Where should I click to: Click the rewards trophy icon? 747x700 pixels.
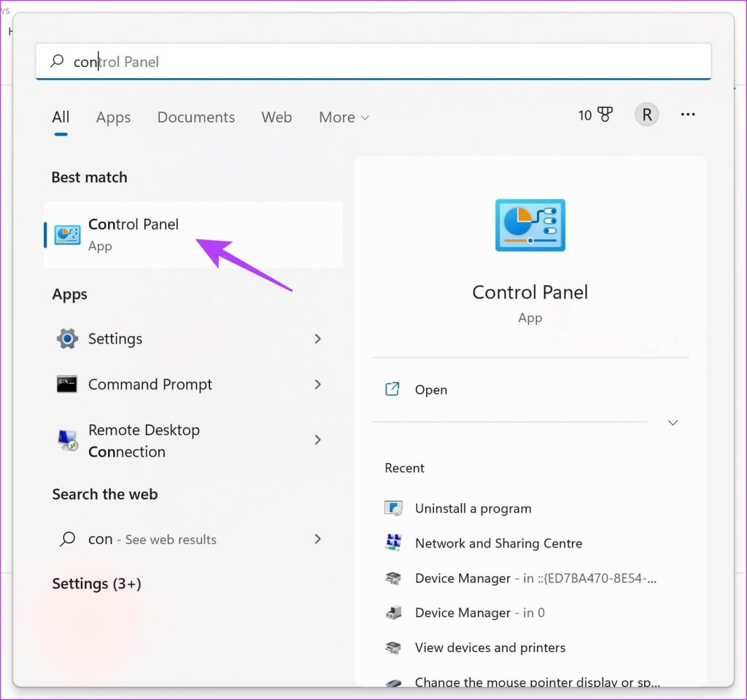pyautogui.click(x=605, y=115)
